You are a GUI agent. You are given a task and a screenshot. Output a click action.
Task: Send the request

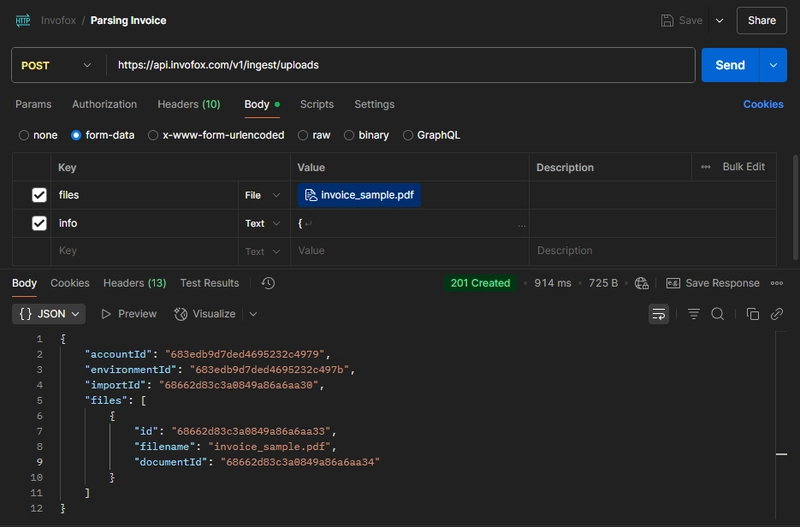(x=730, y=65)
